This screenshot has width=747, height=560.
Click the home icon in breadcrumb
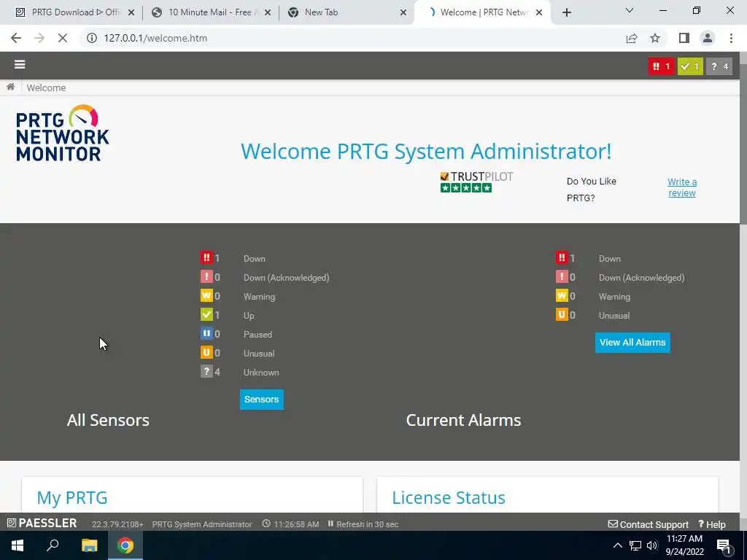[10, 87]
